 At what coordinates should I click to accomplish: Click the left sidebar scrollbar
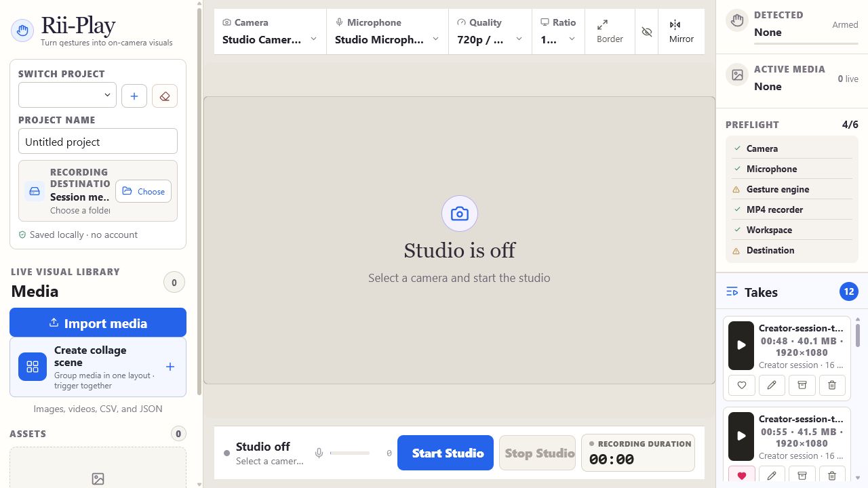tap(199, 200)
